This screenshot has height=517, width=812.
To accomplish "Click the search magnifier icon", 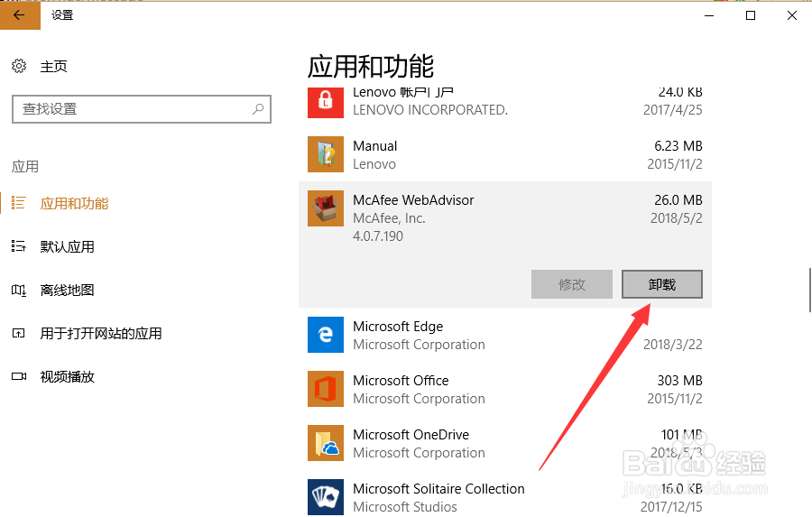I will pos(258,109).
